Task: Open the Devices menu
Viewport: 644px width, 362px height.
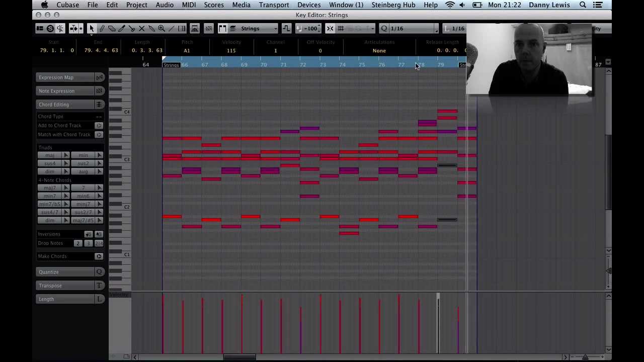Action: pyautogui.click(x=309, y=5)
